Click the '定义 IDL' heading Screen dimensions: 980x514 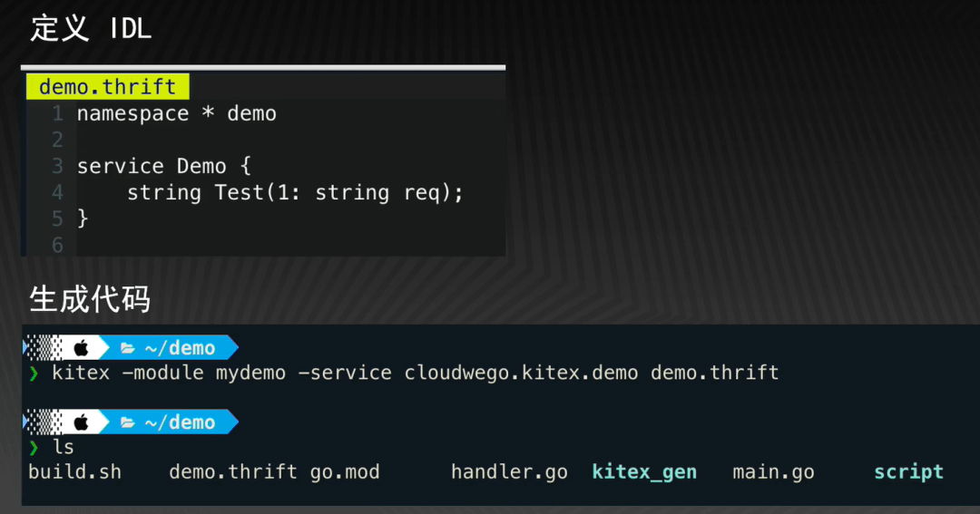pyautogui.click(x=91, y=28)
